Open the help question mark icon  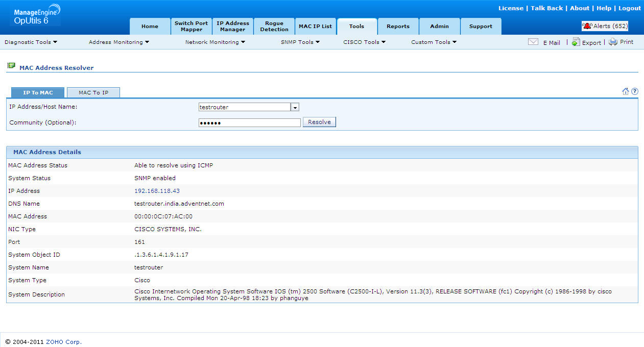635,91
